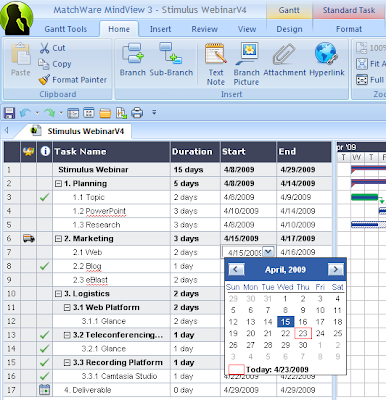Viewport: 386px width, 400px height.
Task: Collapse the 3. Logistics group
Action: pyautogui.click(x=58, y=294)
